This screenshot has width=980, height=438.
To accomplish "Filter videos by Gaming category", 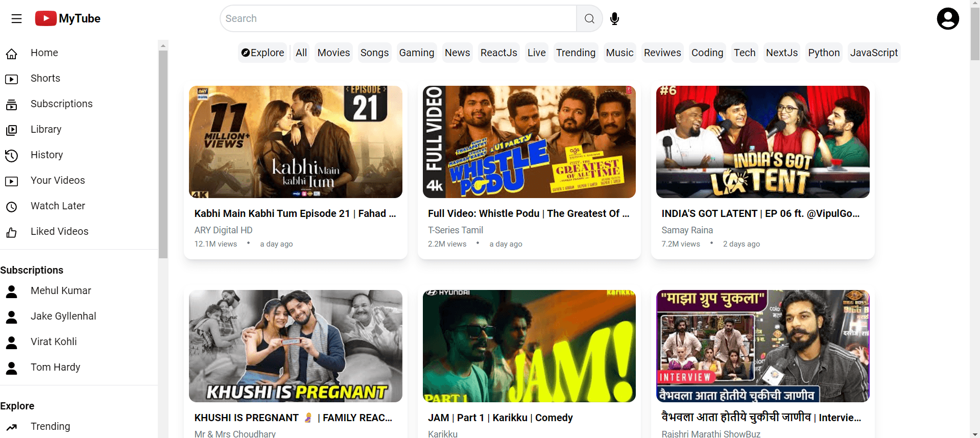I will click(x=416, y=53).
